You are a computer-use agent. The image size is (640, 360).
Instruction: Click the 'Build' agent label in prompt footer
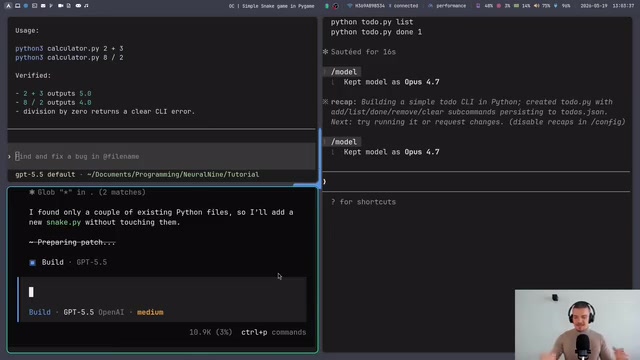click(x=40, y=312)
